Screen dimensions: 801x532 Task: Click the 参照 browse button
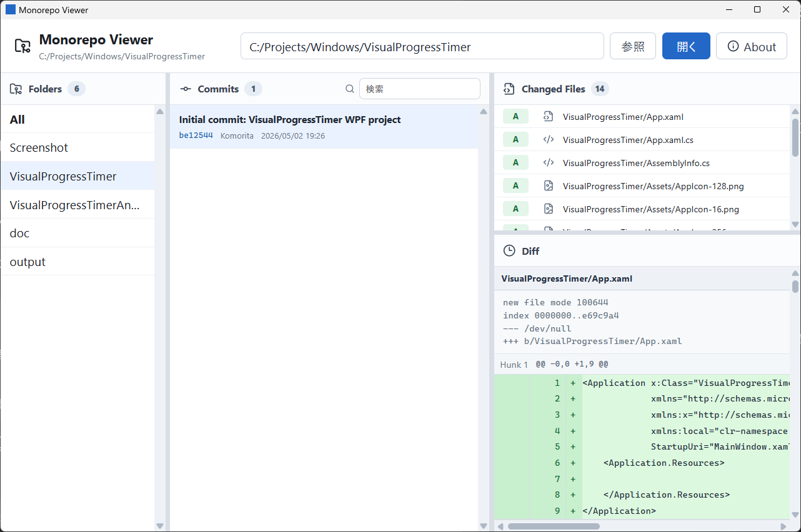(x=633, y=46)
